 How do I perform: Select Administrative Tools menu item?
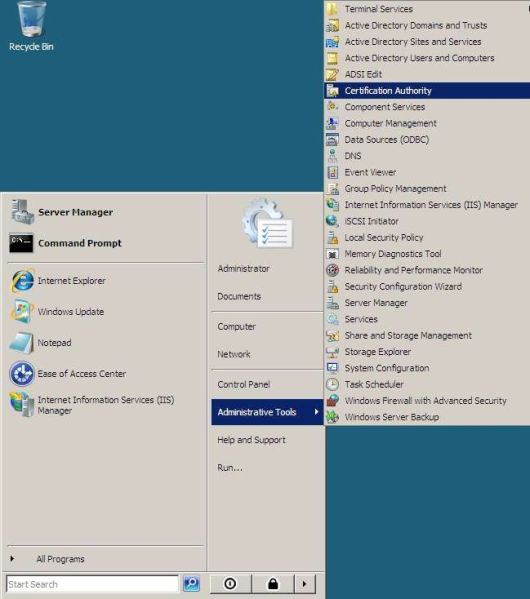pos(267,412)
